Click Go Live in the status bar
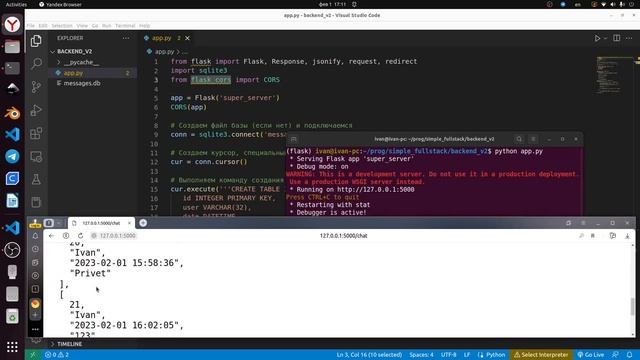Viewport: 640px width, 360px height. tap(591, 355)
